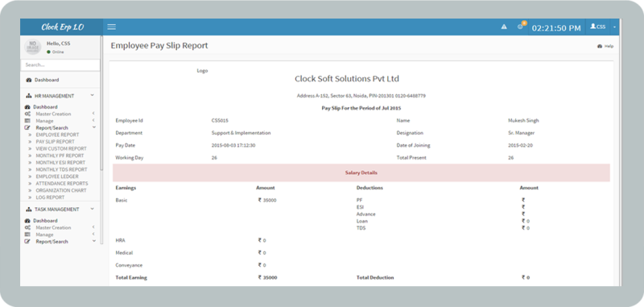
Task: Open MONTHLY PF REPORT
Action: pyautogui.click(x=60, y=156)
